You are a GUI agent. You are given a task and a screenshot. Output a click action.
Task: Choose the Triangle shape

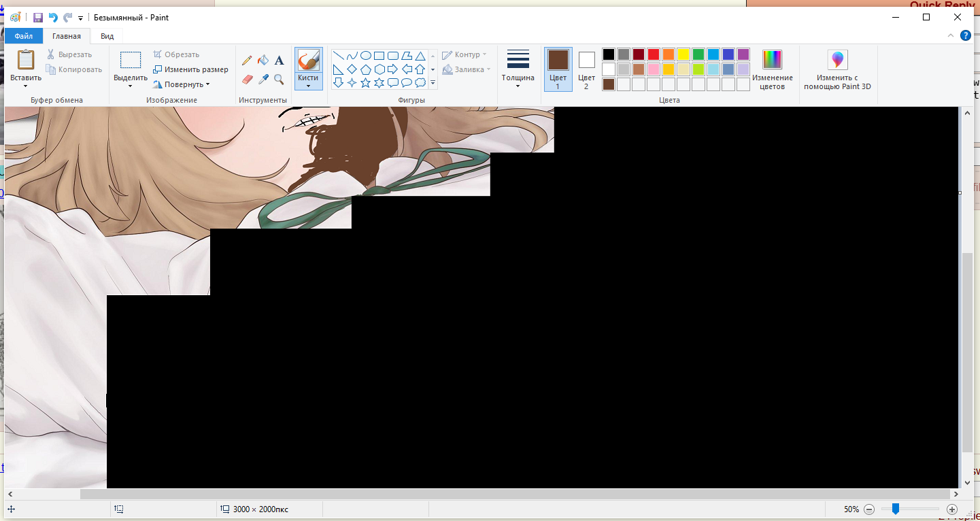[420, 56]
